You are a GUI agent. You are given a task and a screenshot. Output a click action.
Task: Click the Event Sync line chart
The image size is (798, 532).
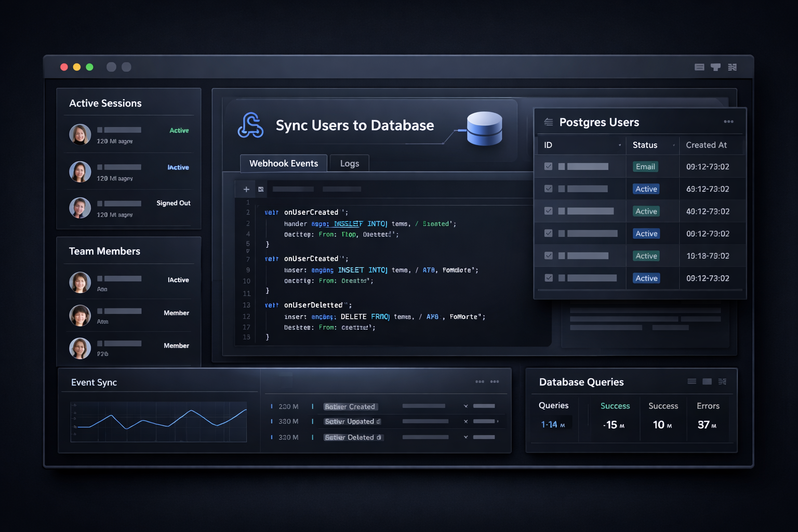tap(158, 421)
